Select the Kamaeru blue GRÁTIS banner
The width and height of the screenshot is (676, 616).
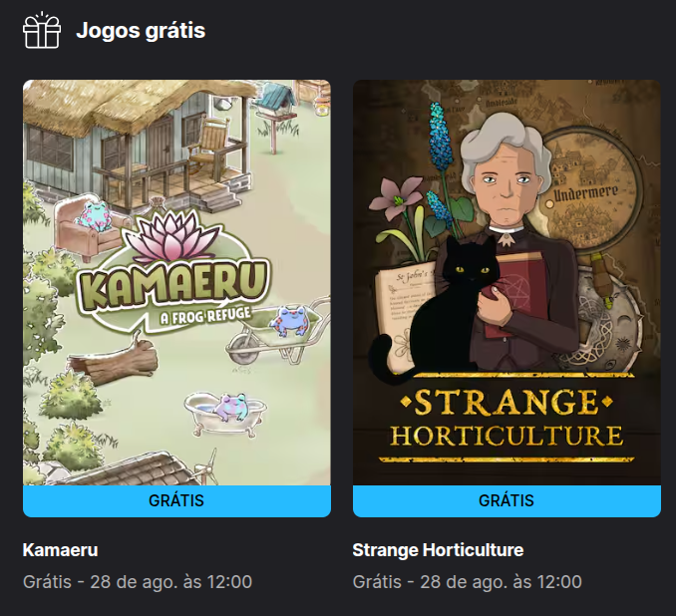point(176,501)
